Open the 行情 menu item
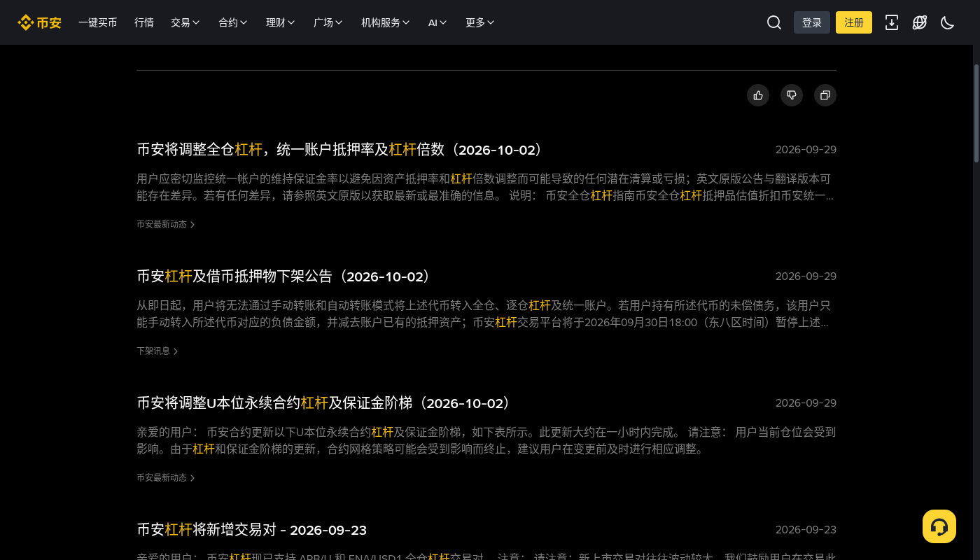 (x=144, y=22)
